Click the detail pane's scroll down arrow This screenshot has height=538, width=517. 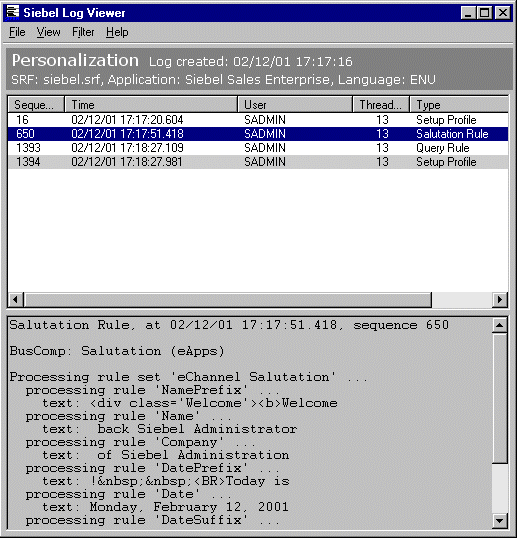(x=500, y=521)
